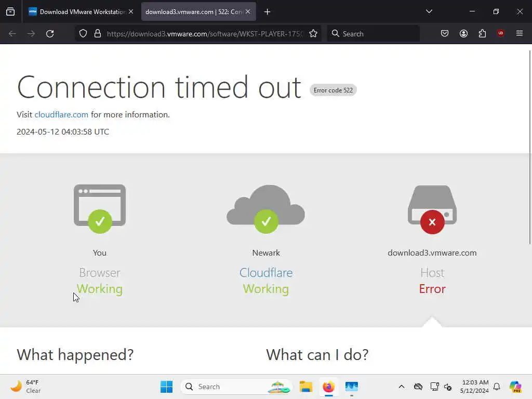Image resolution: width=532 pixels, height=399 pixels.
Task: Go back with the back arrow
Action: [12, 34]
